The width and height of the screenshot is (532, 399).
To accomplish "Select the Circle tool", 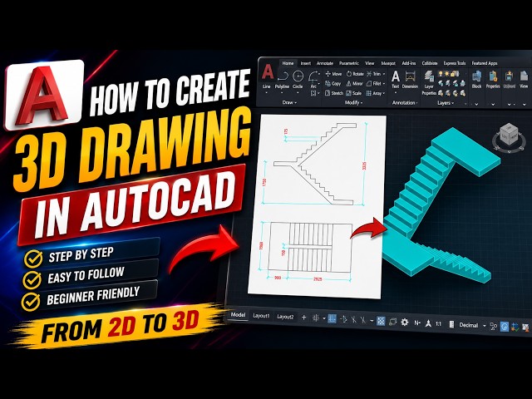I will click(x=298, y=81).
